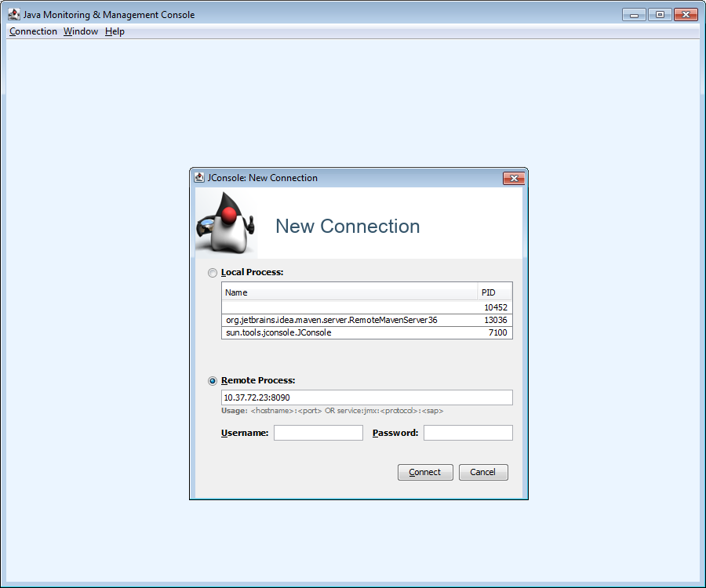Maximize the Java Monitoring Console window
The height and width of the screenshot is (588, 706).
pyautogui.click(x=660, y=15)
